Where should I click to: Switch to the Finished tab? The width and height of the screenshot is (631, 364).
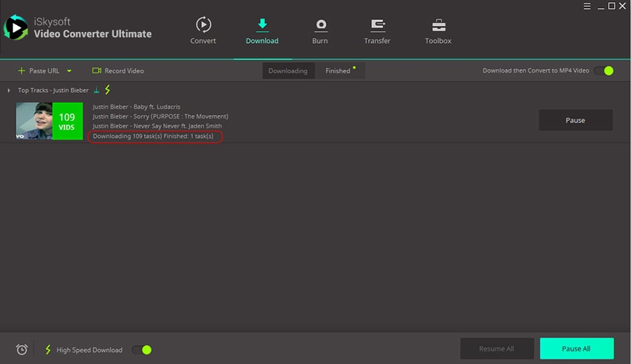point(338,71)
